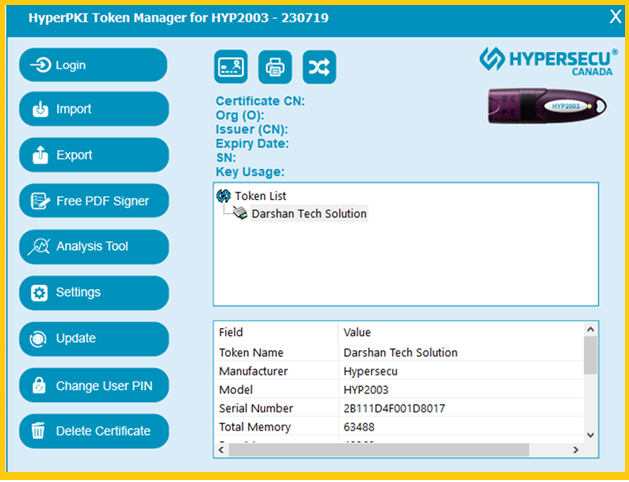Image resolution: width=629 pixels, height=482 pixels.
Task: Open Settings from sidebar
Action: pos(94,292)
